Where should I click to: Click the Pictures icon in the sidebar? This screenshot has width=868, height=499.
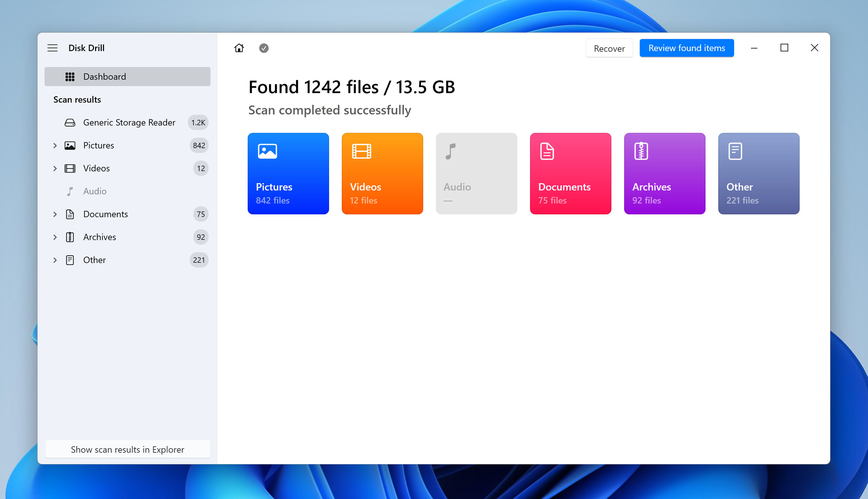[70, 146]
